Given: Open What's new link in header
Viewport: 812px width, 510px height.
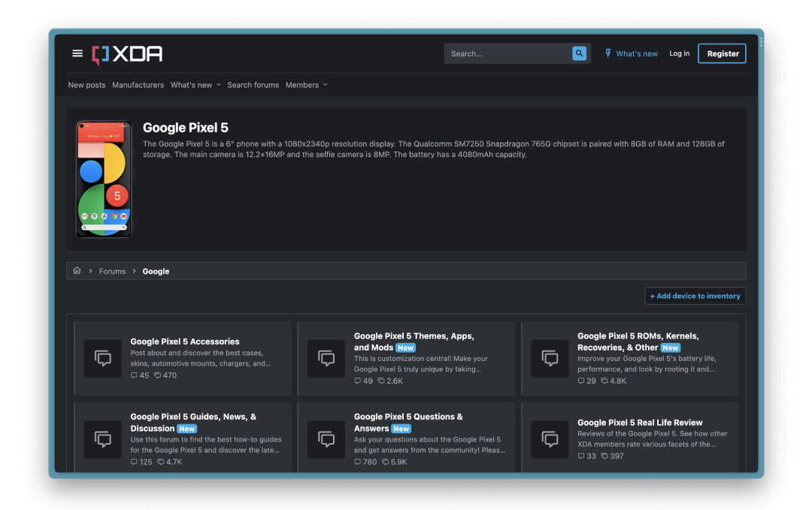Looking at the screenshot, I should click(x=637, y=53).
